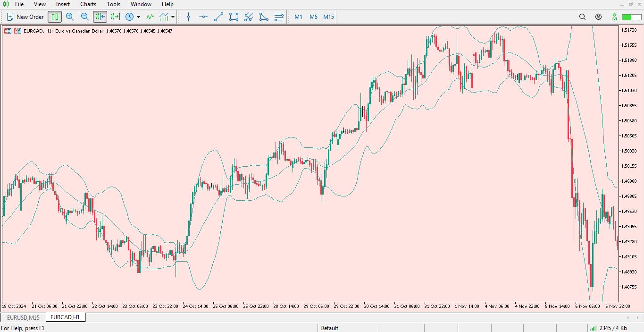Select the rectangle shape drawing tool
The height and width of the screenshot is (332, 644).
234,17
